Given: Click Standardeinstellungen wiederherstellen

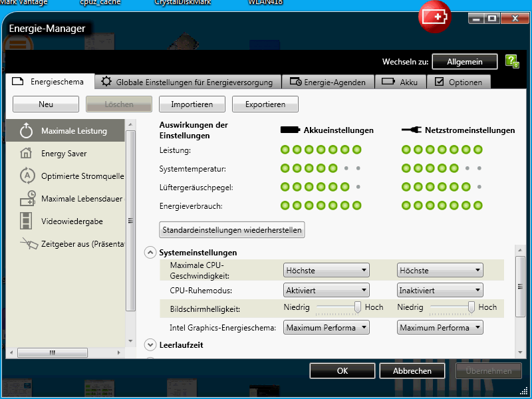Looking at the screenshot, I should pos(231,230).
